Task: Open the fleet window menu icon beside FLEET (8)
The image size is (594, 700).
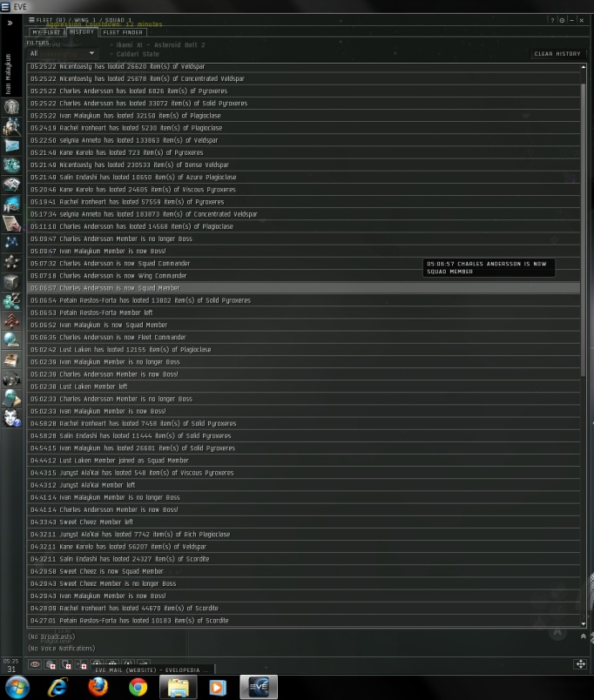Action: point(31,20)
